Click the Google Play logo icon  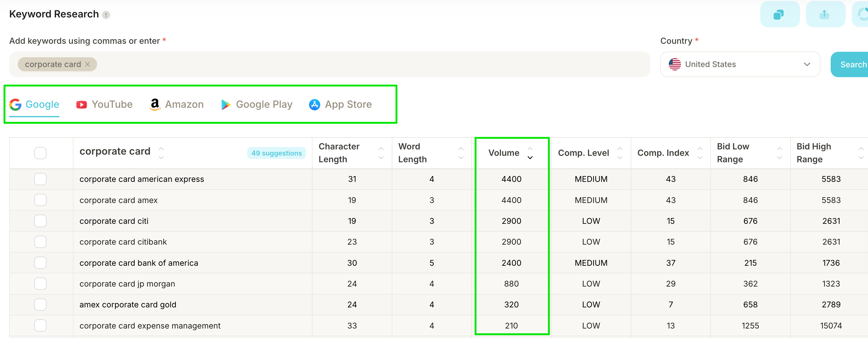(x=226, y=105)
